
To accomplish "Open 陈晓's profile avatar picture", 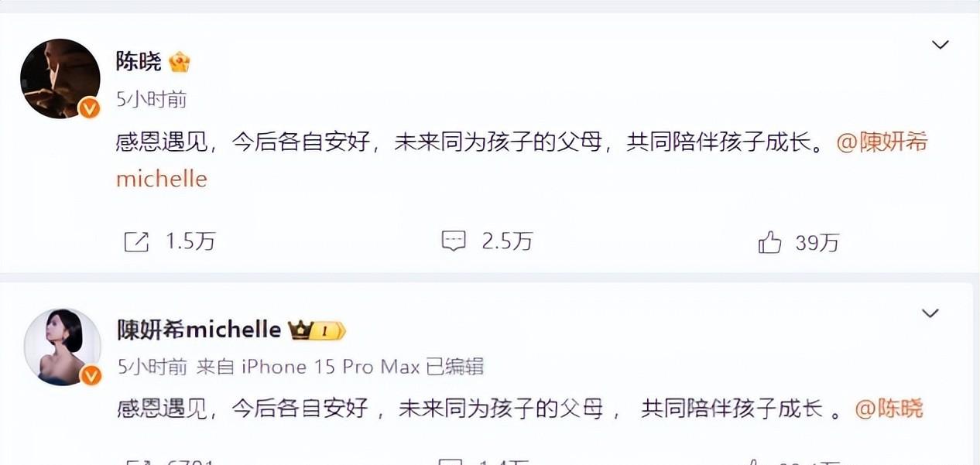I will click(x=60, y=78).
